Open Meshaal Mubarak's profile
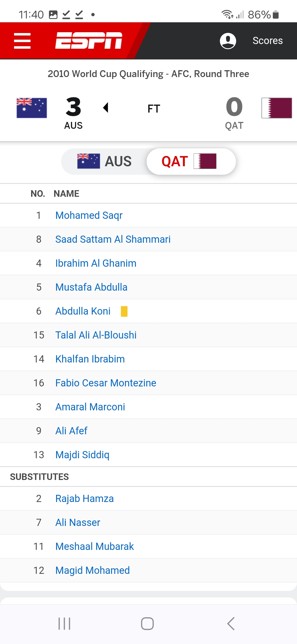 coord(95,547)
